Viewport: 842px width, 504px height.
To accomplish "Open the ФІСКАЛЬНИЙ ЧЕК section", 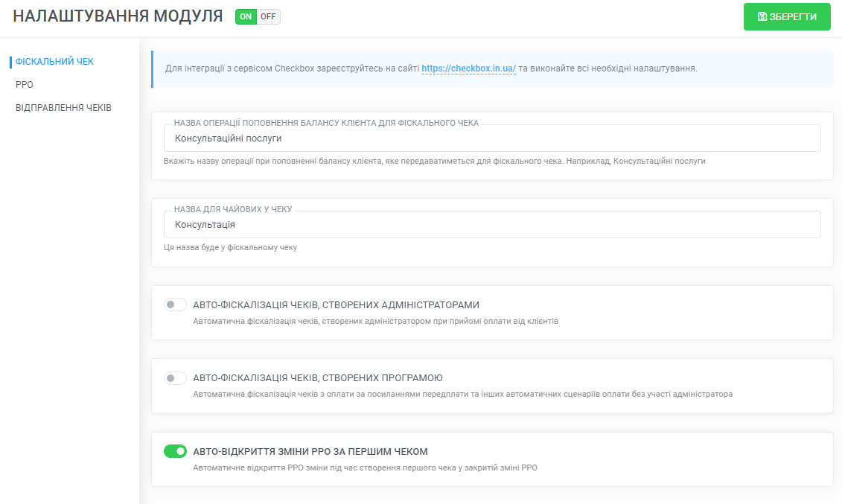I will (x=54, y=62).
